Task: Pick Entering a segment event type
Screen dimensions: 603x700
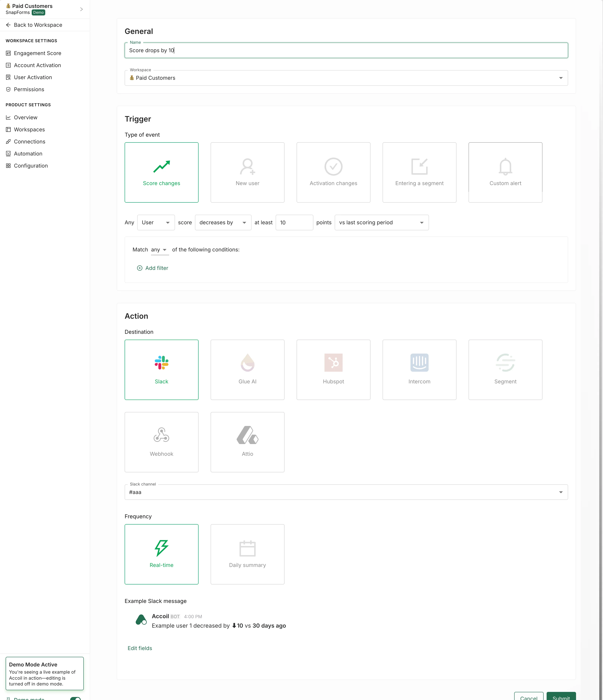Action: click(419, 172)
